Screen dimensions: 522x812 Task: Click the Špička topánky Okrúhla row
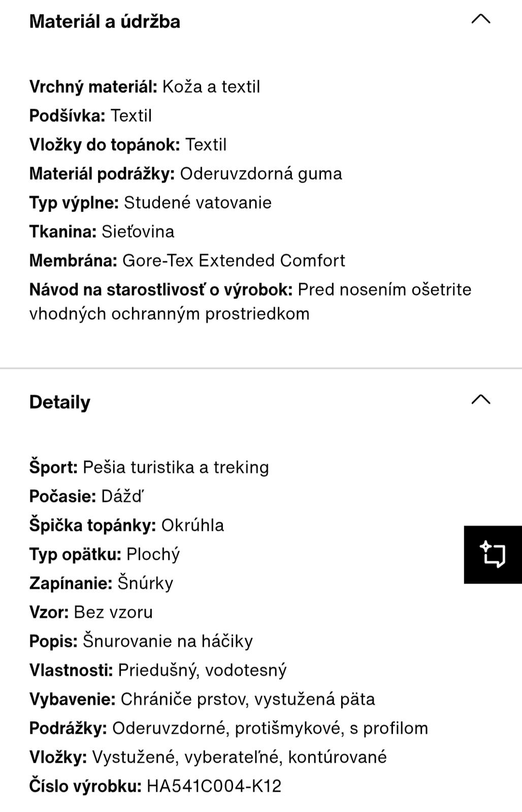point(126,525)
